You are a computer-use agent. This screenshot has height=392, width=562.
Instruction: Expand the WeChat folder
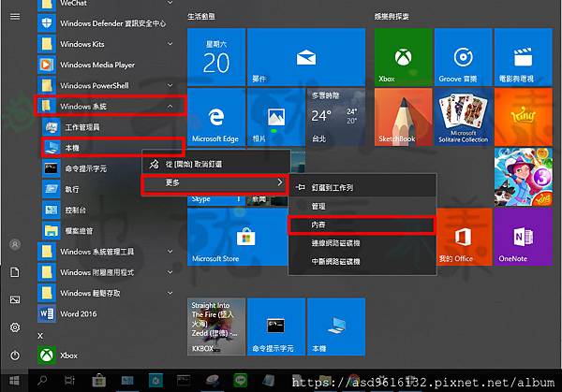[170, 3]
